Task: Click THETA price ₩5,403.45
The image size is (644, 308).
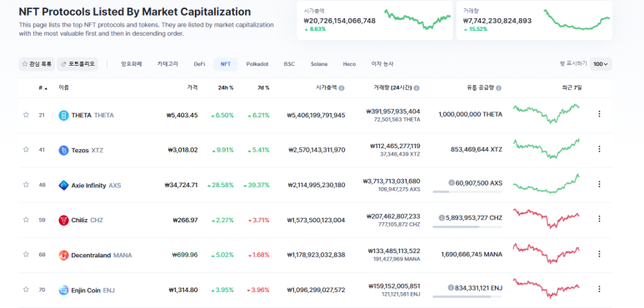Action: [182, 115]
